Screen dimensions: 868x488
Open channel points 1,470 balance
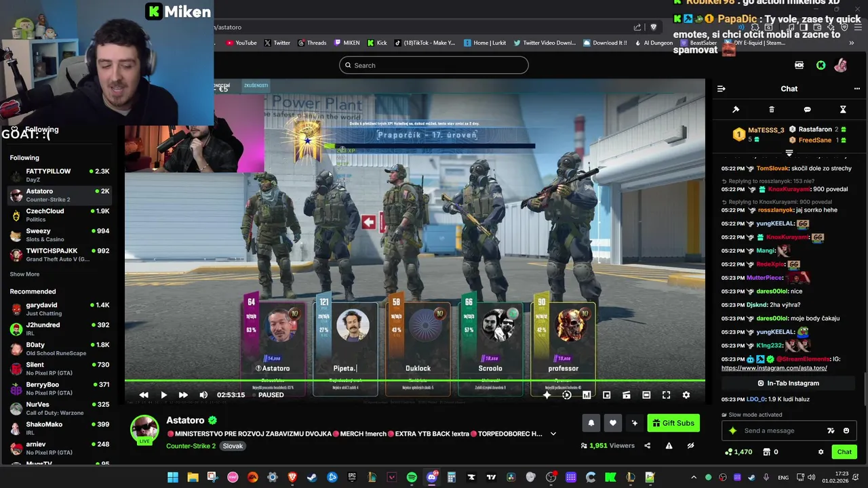738,452
